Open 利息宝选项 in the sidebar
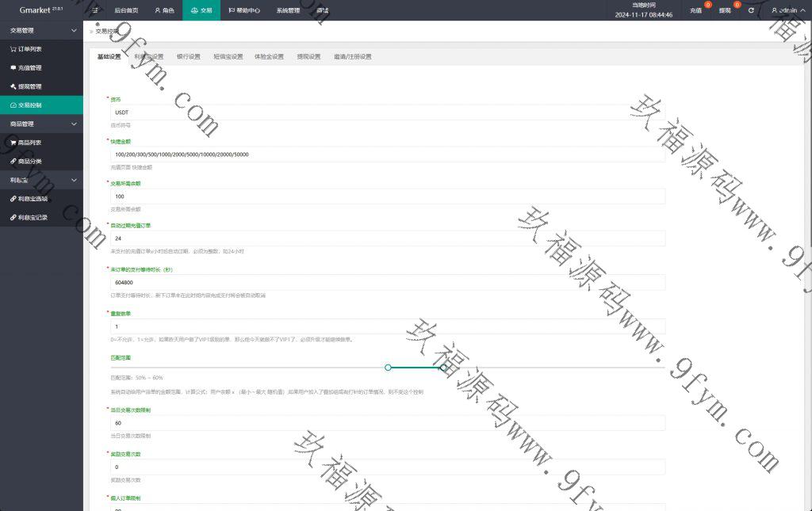812x511 pixels. click(x=33, y=199)
